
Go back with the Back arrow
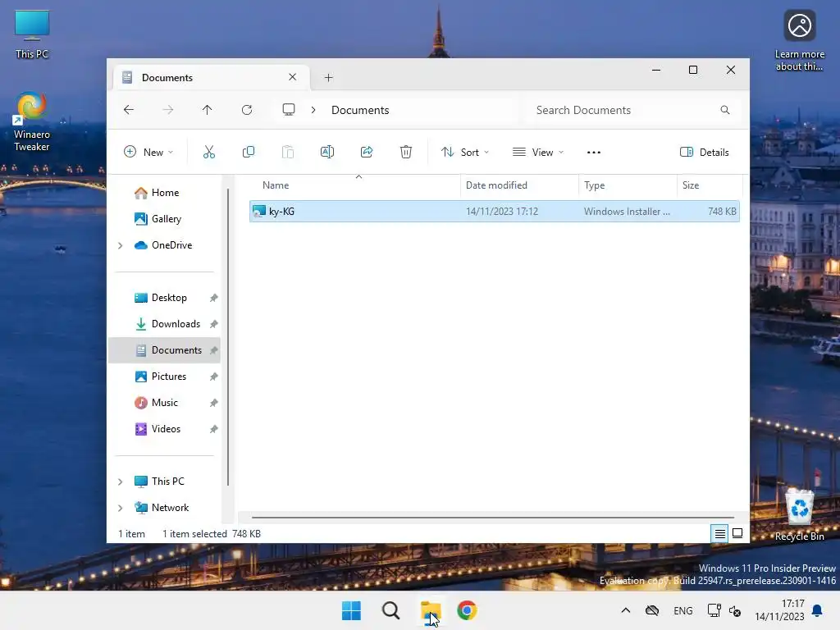[x=129, y=110]
